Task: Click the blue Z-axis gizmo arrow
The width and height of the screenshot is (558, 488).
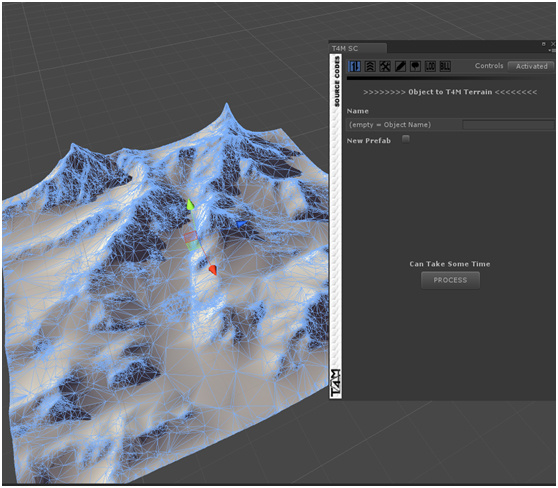Action: coord(242,224)
